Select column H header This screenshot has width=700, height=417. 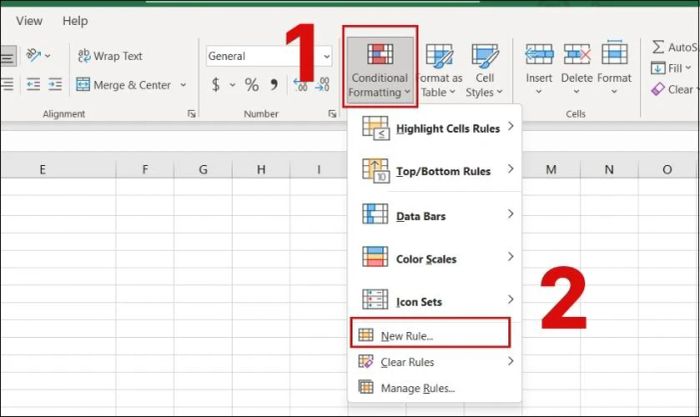click(x=261, y=169)
